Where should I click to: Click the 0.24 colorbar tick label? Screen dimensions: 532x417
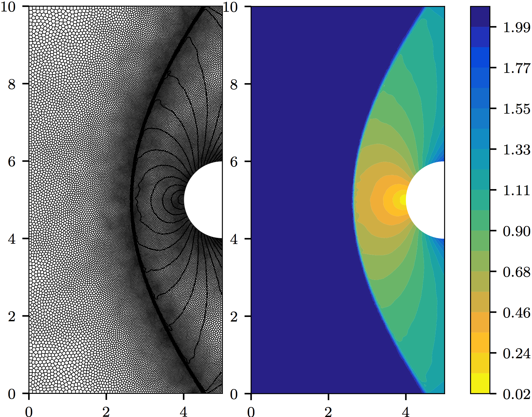click(x=517, y=353)
